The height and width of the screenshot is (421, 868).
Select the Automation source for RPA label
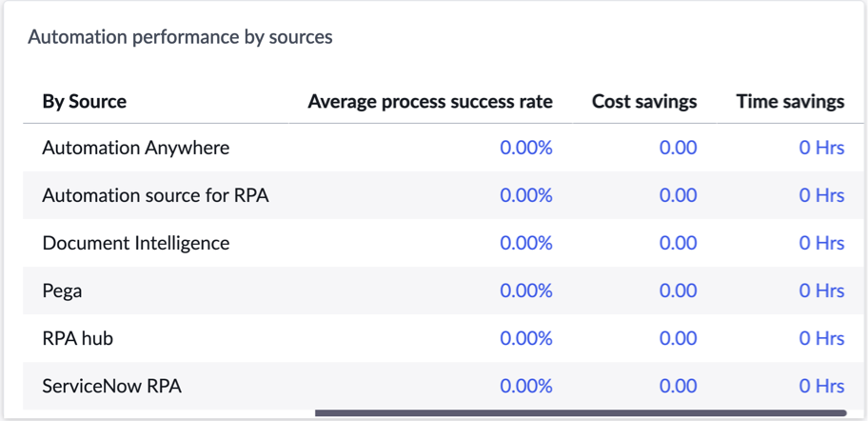coord(155,195)
